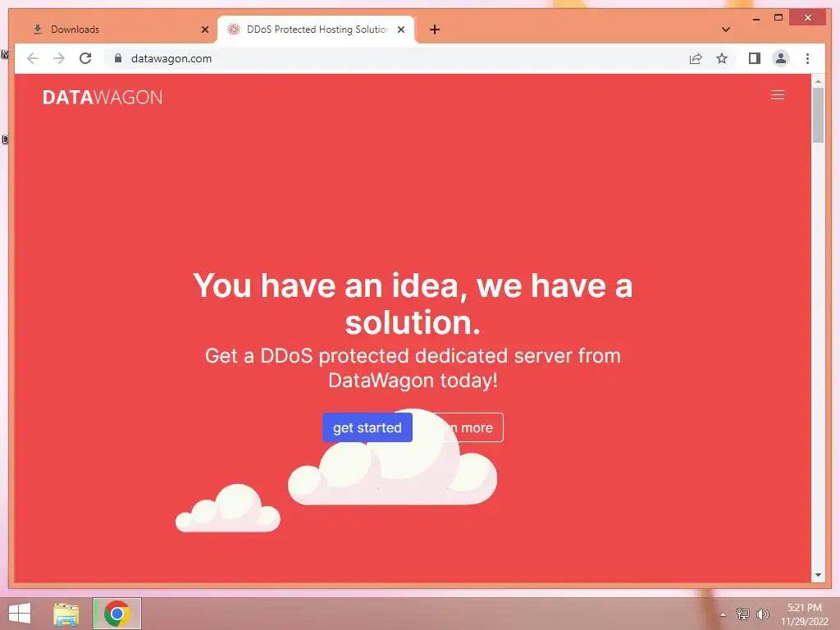Open the browser side panel
The height and width of the screenshot is (630, 840).
(x=755, y=58)
